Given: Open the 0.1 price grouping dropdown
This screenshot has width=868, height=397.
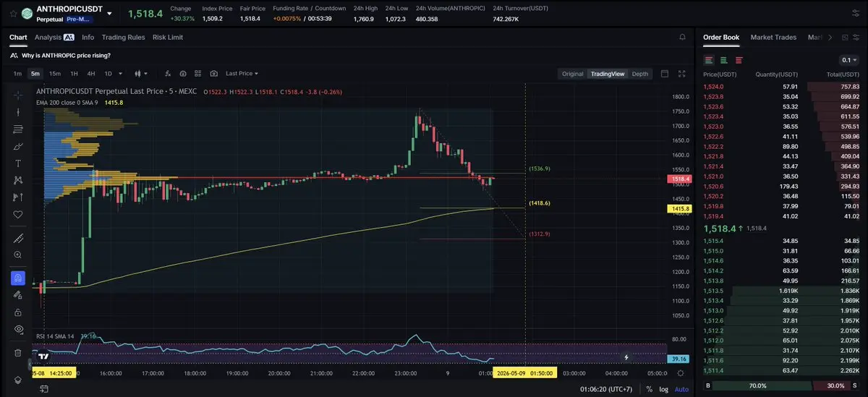Looking at the screenshot, I should point(849,60).
